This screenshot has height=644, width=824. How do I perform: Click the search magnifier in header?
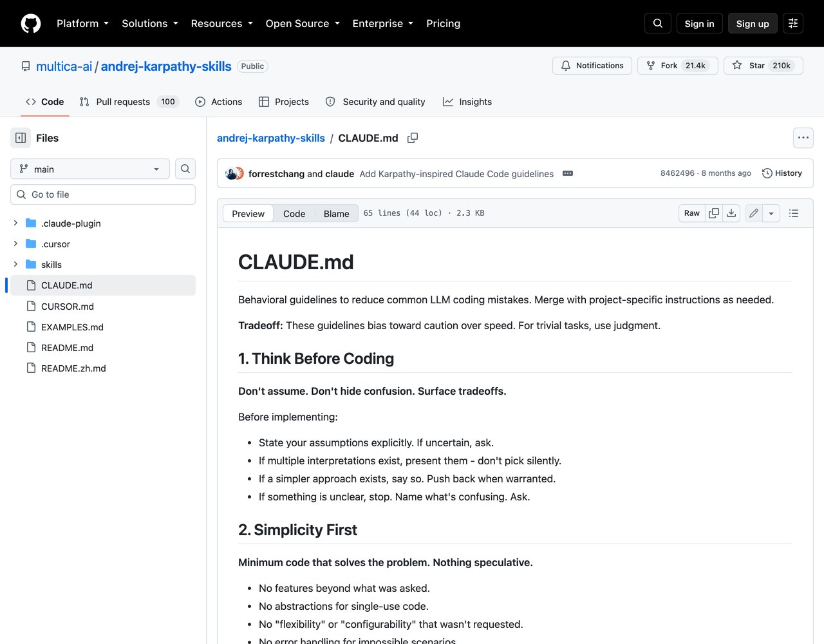pos(658,23)
